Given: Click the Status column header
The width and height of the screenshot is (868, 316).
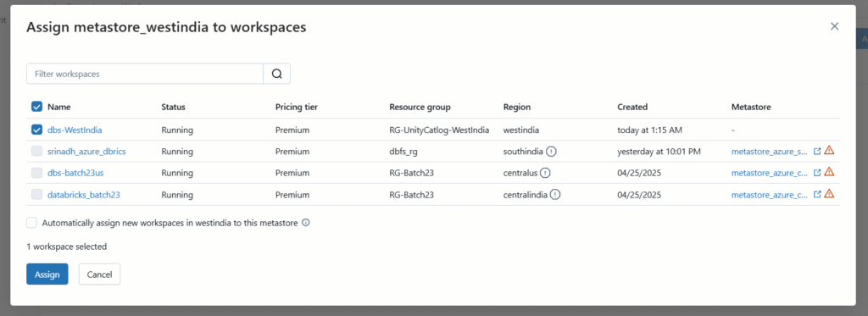Looking at the screenshot, I should click(x=173, y=108).
